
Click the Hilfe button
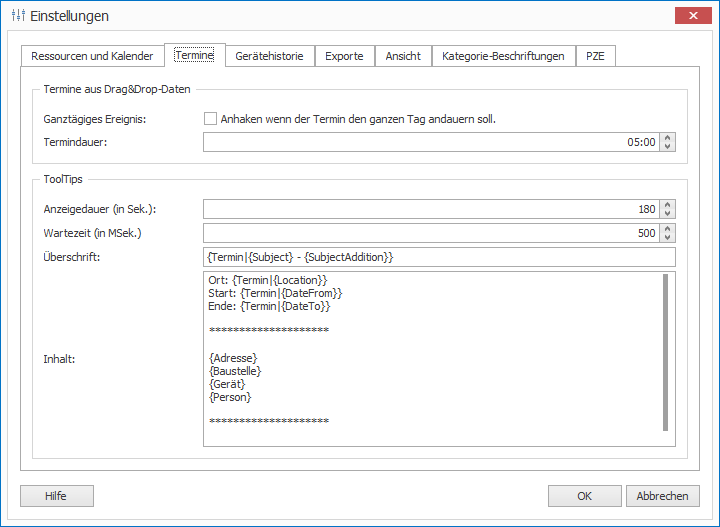pyautogui.click(x=57, y=496)
